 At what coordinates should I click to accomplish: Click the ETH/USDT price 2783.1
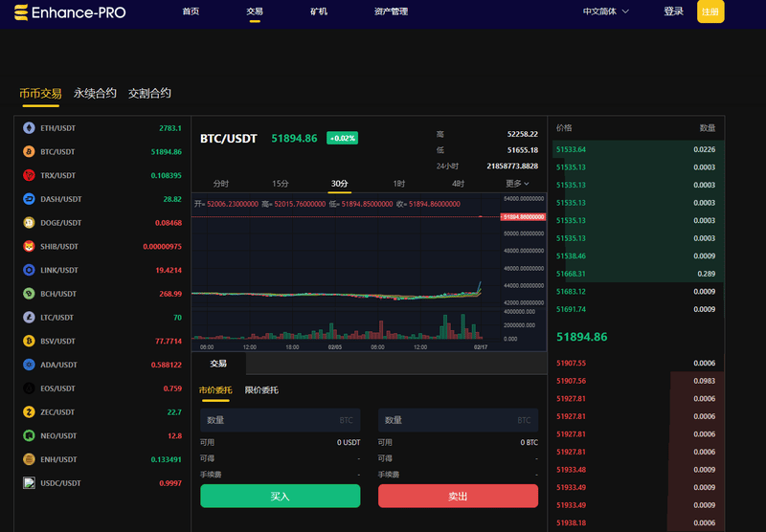170,128
